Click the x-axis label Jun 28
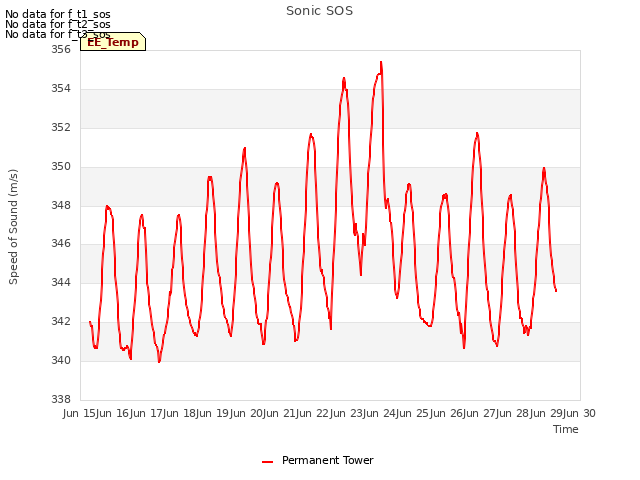640x480 pixels. coord(513,413)
